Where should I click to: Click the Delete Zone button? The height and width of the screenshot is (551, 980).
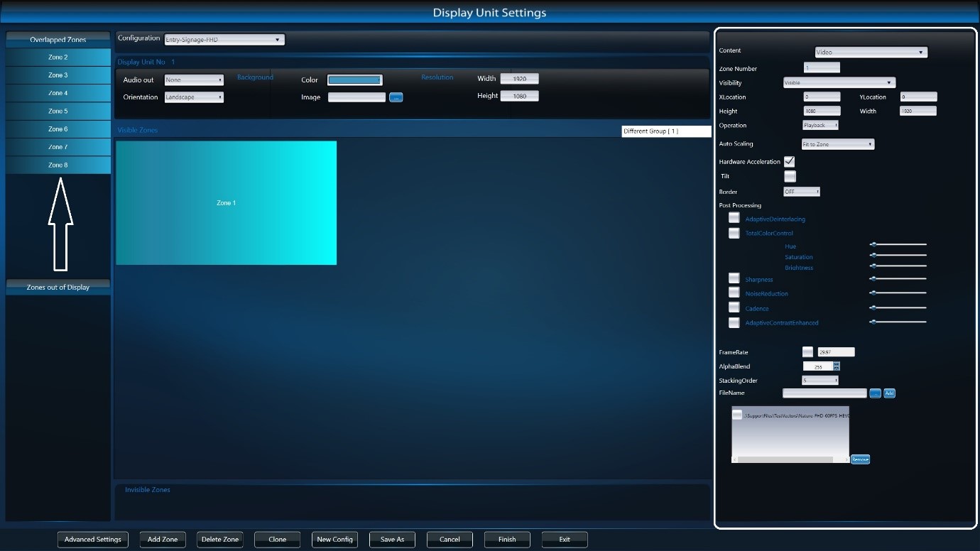pyautogui.click(x=220, y=540)
